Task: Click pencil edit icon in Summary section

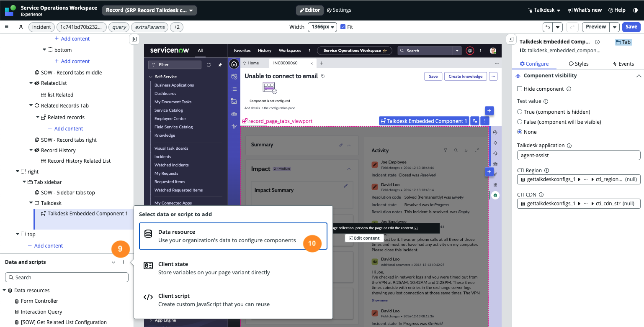Action: pyautogui.click(x=340, y=145)
